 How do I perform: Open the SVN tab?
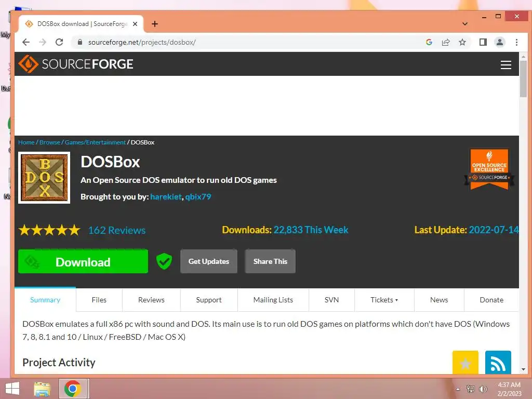pos(331,300)
